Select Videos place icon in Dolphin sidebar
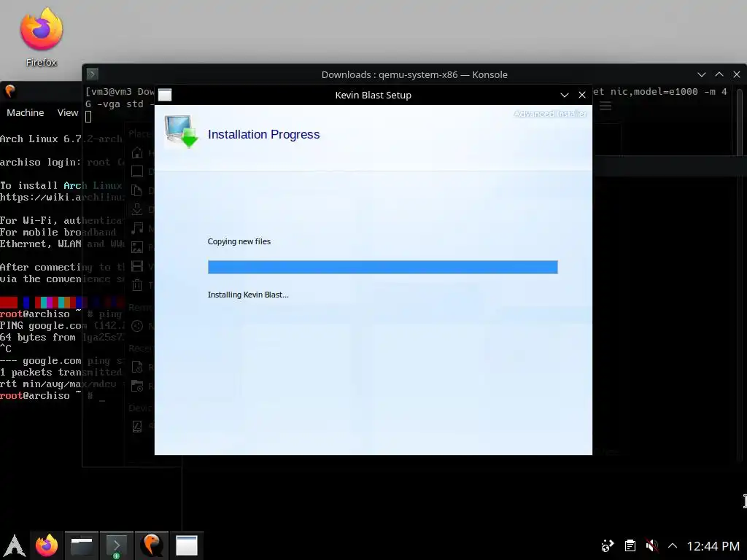Viewport: 747px width, 560px height. (137, 266)
